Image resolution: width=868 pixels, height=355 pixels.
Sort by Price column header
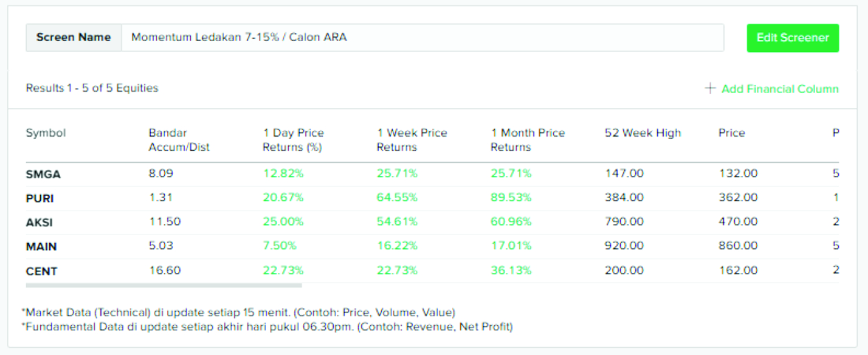click(731, 133)
